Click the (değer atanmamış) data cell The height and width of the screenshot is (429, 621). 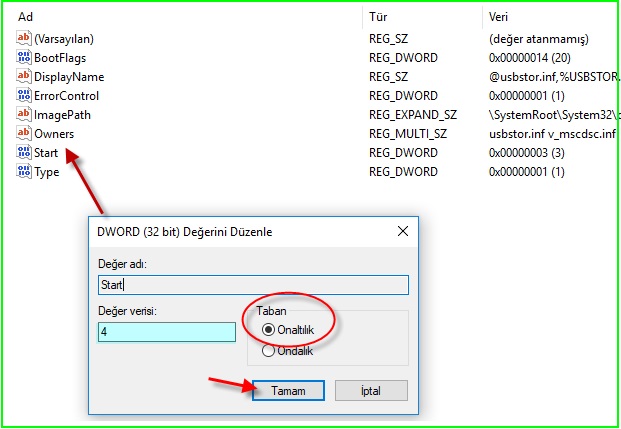coord(539,39)
